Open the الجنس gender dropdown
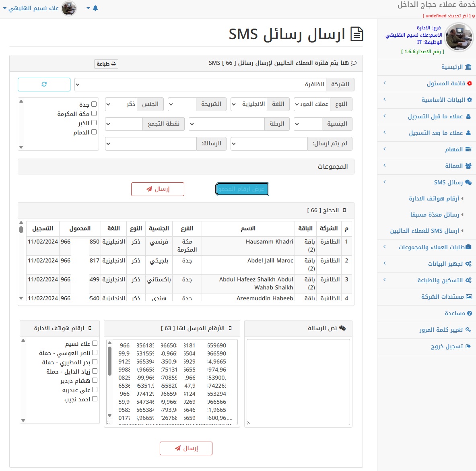The width and height of the screenshot is (476, 471). (x=121, y=104)
